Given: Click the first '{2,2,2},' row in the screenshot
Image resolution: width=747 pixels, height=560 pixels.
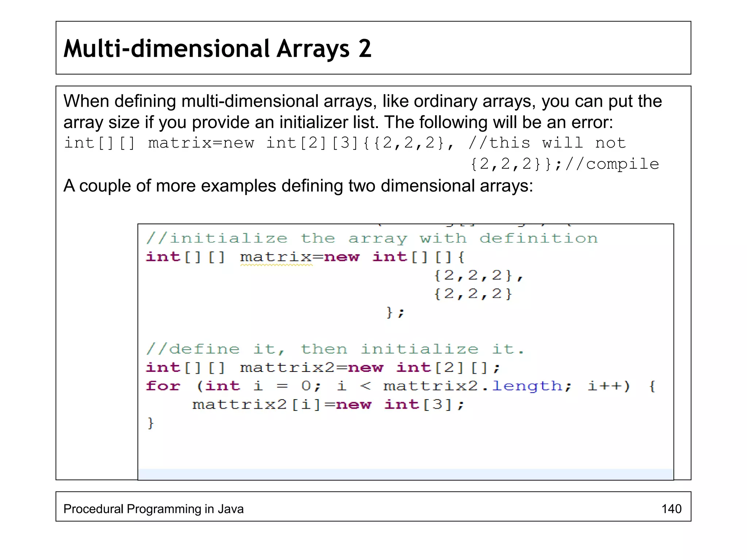Looking at the screenshot, I should click(x=479, y=276).
